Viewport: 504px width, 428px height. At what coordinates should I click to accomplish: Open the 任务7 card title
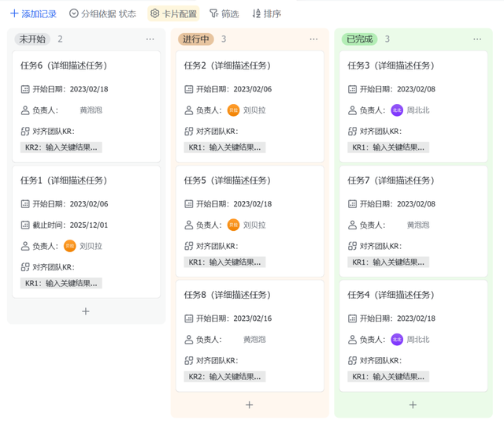point(391,181)
